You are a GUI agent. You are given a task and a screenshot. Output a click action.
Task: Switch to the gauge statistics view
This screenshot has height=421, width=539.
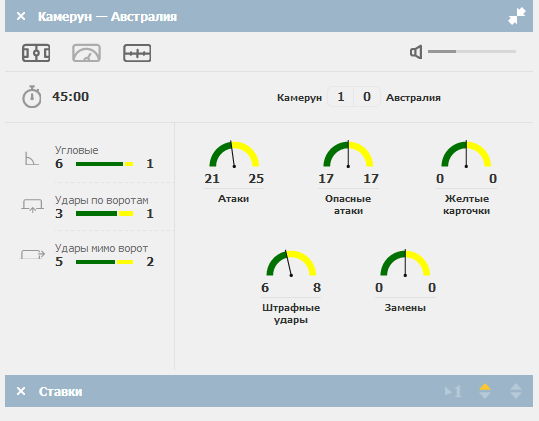click(x=86, y=53)
